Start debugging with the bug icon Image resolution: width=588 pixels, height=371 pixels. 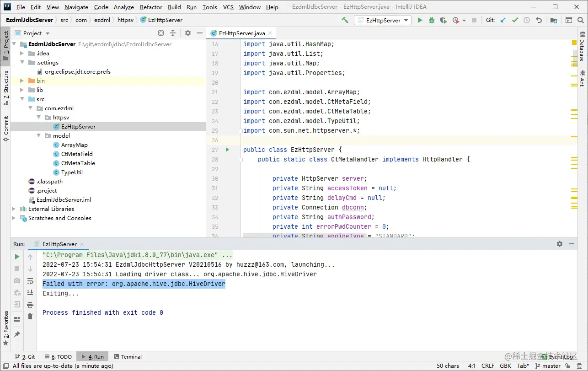click(432, 20)
